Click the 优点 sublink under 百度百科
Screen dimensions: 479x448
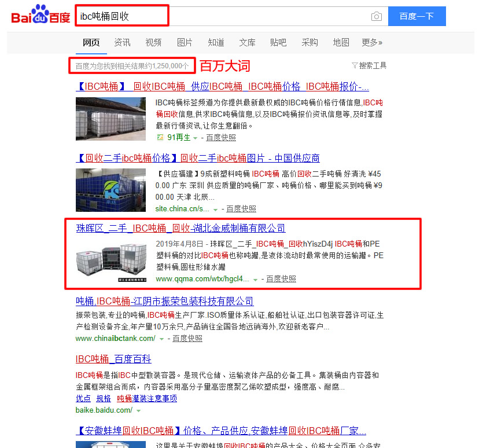pyautogui.click(x=83, y=398)
